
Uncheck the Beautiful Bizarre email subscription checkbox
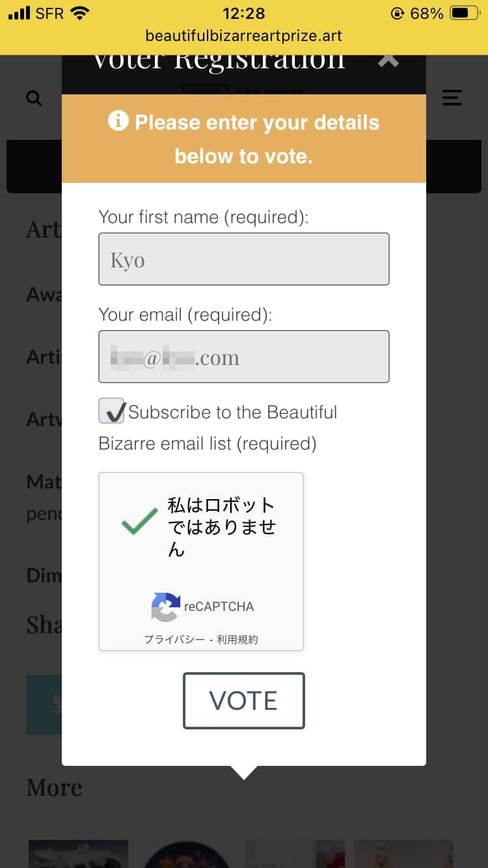112,411
